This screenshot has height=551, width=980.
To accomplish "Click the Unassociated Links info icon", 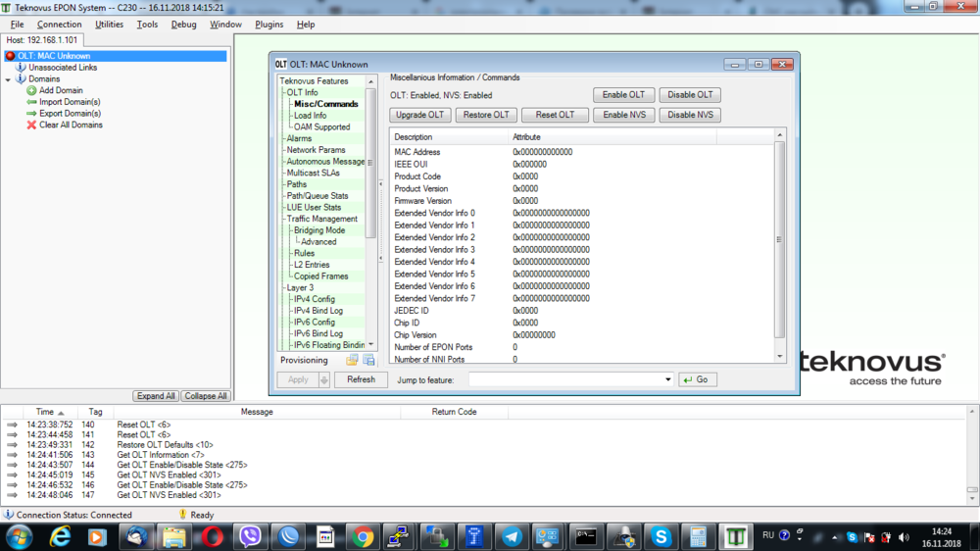I will [21, 68].
